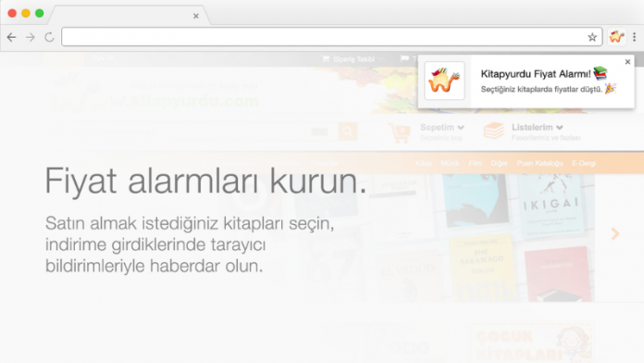Open the Kitapyurdu worm extension icon
Image resolution: width=644 pixels, height=363 pixels.
tap(616, 37)
